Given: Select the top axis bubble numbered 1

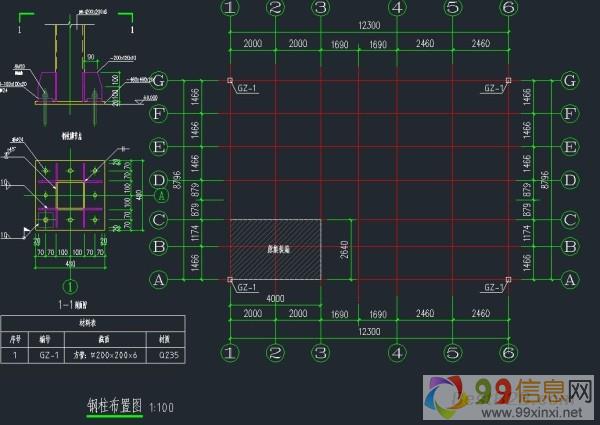Looking at the screenshot, I should (231, 7).
